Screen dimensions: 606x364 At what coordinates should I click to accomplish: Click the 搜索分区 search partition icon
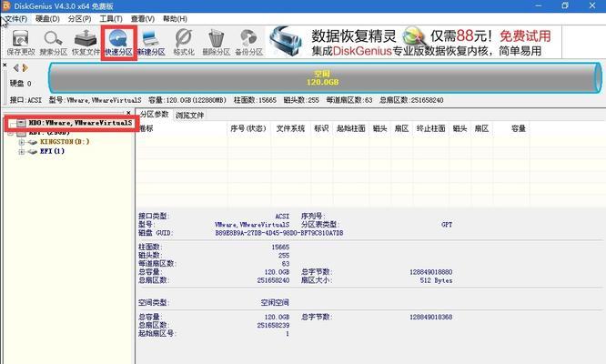pyautogui.click(x=54, y=43)
